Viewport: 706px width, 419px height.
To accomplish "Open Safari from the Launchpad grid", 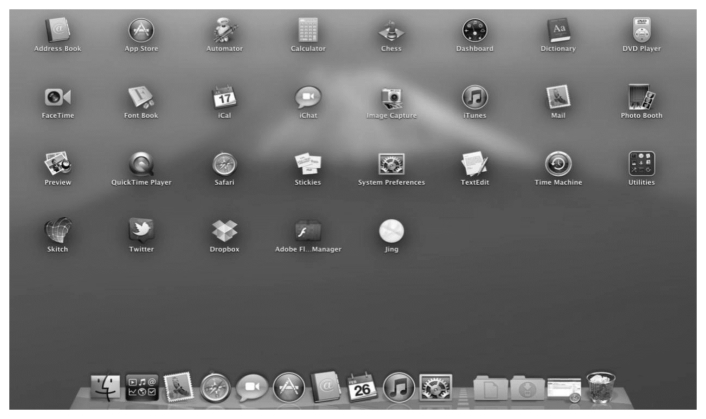I will (x=224, y=164).
